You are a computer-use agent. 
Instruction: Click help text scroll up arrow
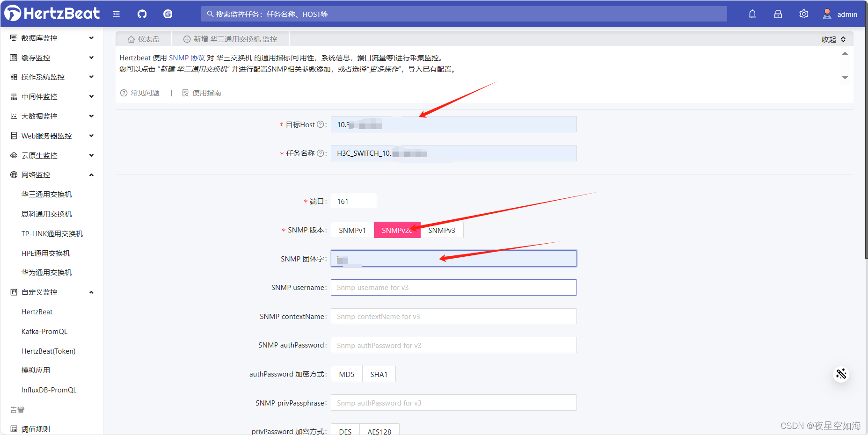click(845, 54)
